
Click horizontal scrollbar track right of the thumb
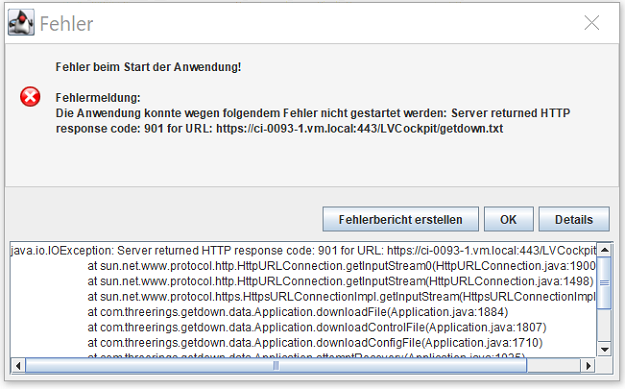(x=554, y=365)
